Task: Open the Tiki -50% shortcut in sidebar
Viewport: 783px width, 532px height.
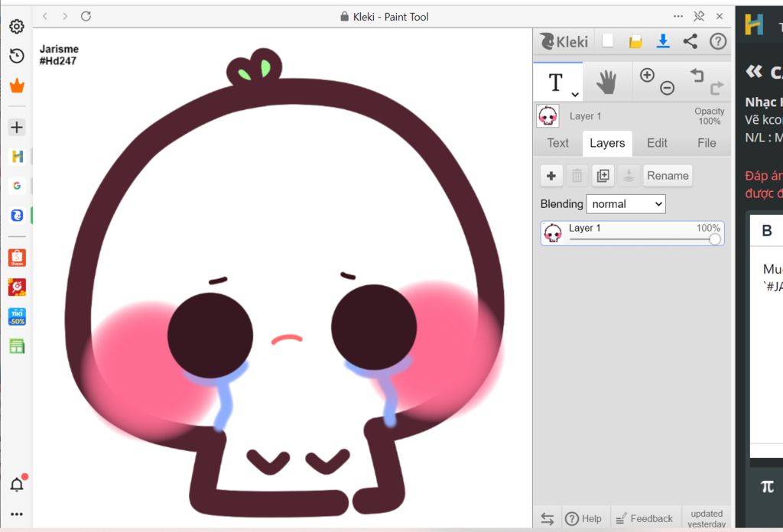Action: (17, 317)
